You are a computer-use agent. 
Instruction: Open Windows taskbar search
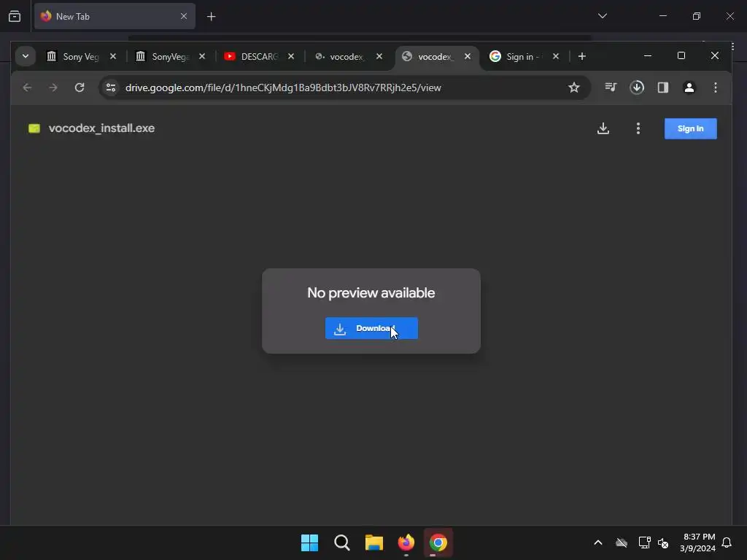pyautogui.click(x=342, y=542)
